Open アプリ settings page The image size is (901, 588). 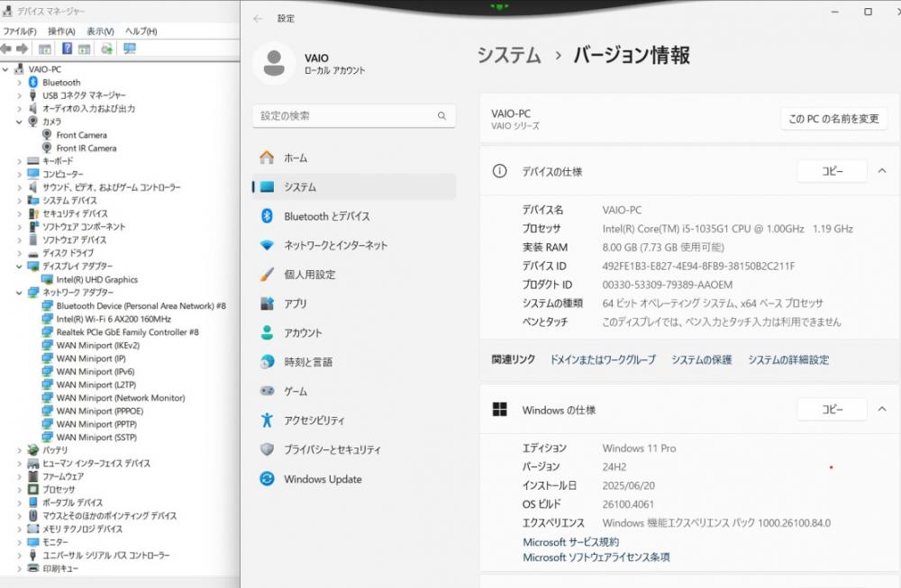pos(354,303)
